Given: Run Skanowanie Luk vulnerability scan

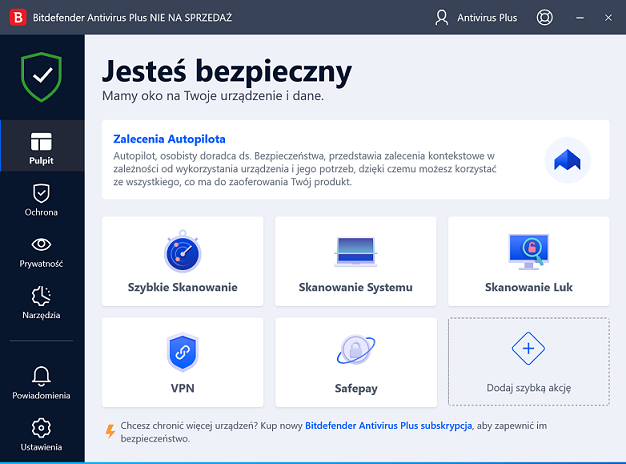Looking at the screenshot, I should point(528,261).
